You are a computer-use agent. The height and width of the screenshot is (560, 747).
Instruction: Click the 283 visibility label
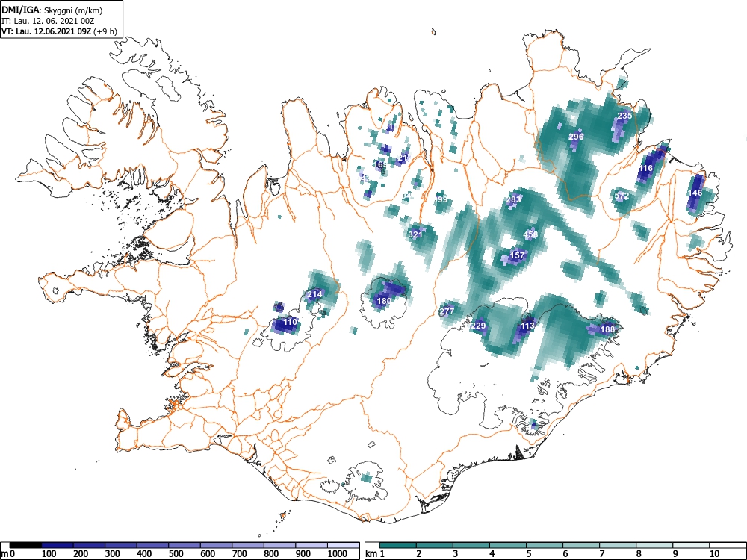point(514,199)
